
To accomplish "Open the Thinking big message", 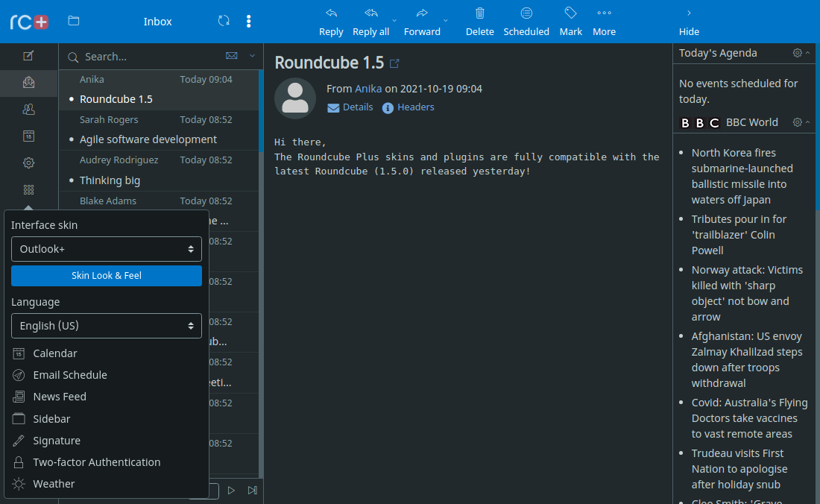I will (x=159, y=171).
